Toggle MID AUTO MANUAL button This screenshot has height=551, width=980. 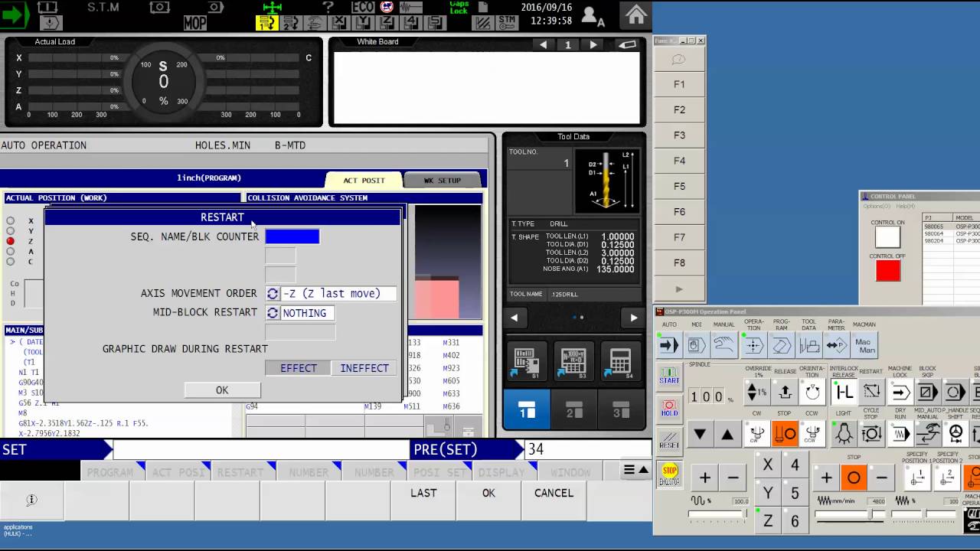[928, 434]
